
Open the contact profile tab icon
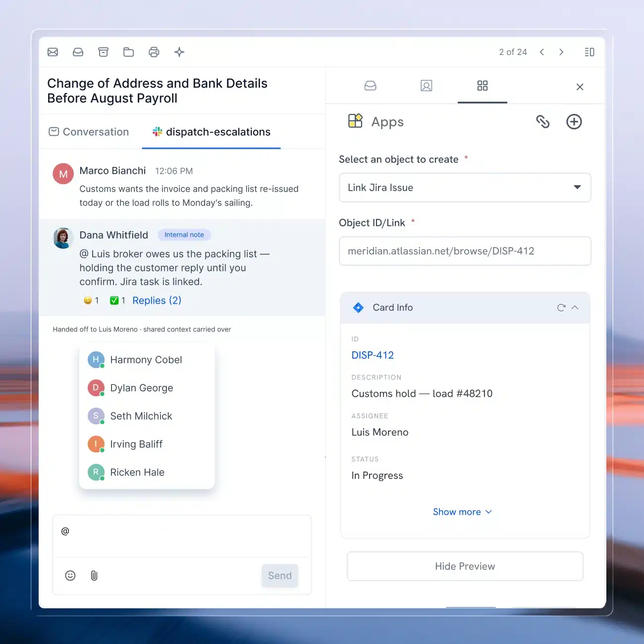[x=427, y=86]
